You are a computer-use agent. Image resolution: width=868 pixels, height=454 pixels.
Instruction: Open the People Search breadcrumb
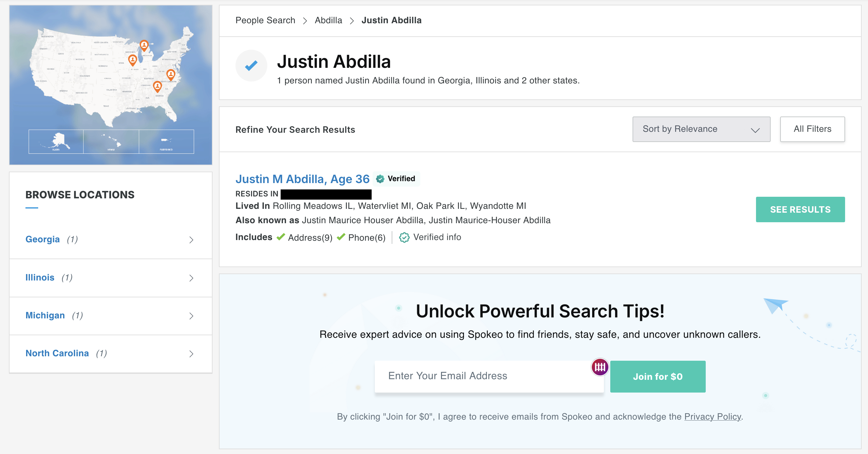[x=265, y=20]
